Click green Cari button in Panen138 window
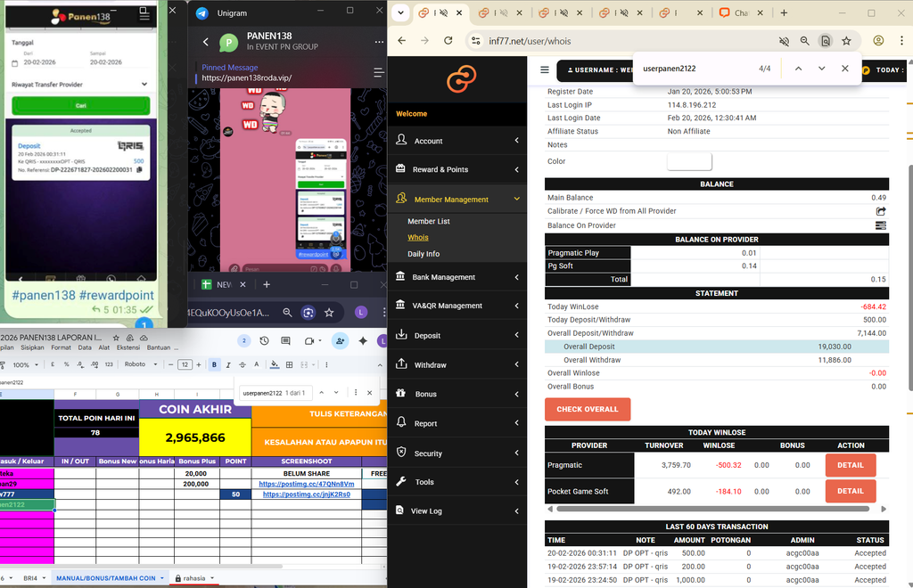 pyautogui.click(x=81, y=105)
